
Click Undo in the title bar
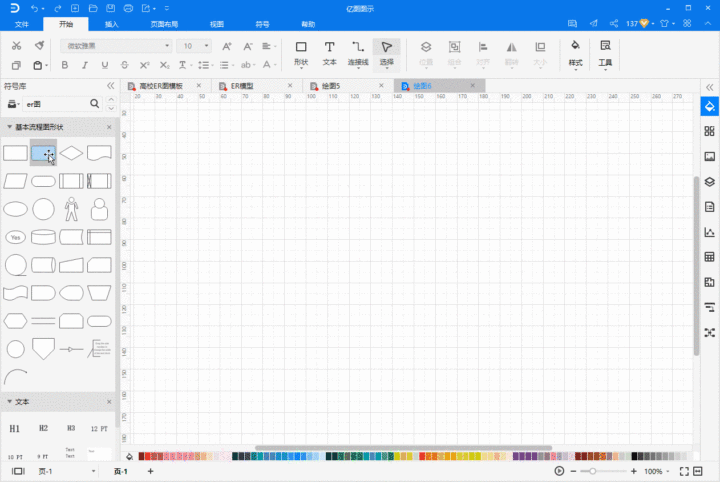click(34, 9)
